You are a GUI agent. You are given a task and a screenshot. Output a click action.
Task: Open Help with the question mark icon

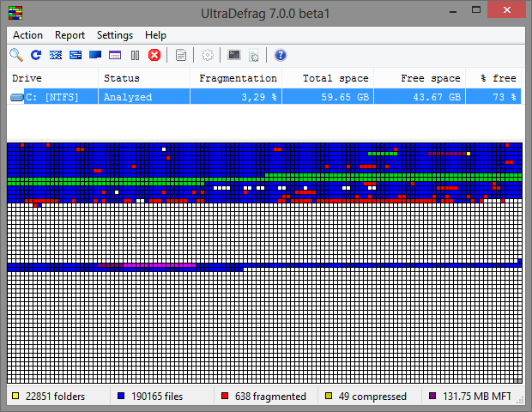(281, 55)
